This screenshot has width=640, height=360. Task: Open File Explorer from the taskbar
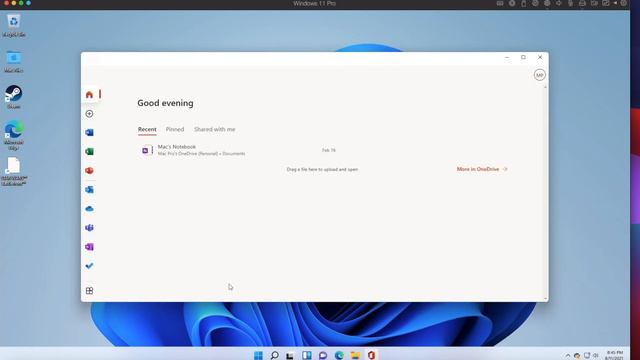355,355
